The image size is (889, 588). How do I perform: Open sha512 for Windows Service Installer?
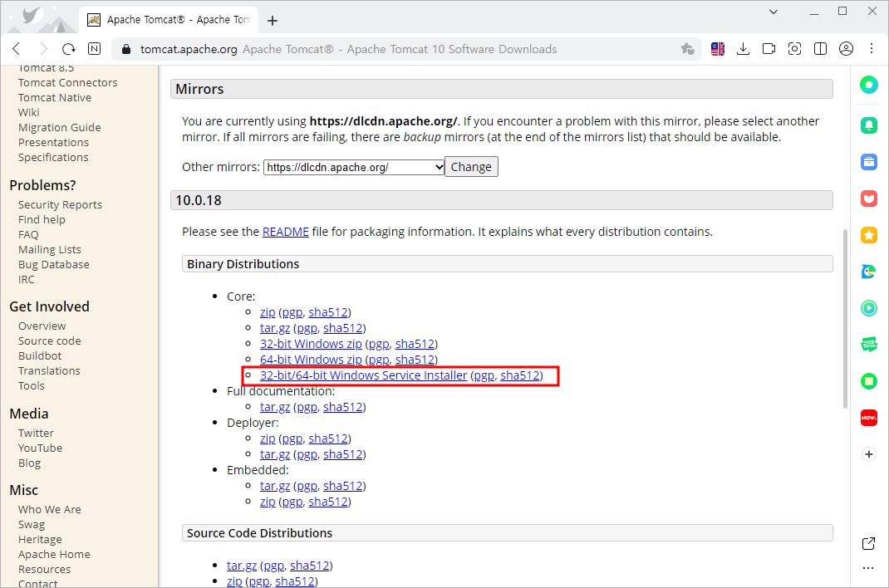520,375
